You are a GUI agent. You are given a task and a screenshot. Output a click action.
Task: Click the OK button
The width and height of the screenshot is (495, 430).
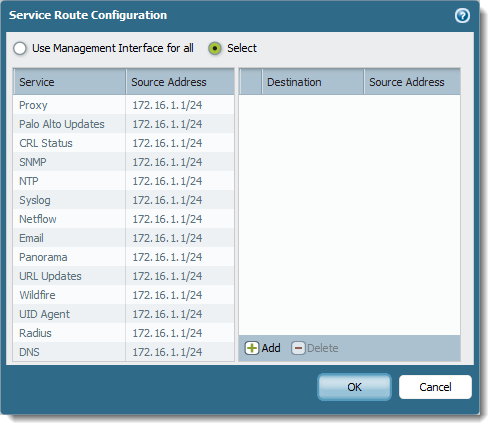[x=354, y=387]
